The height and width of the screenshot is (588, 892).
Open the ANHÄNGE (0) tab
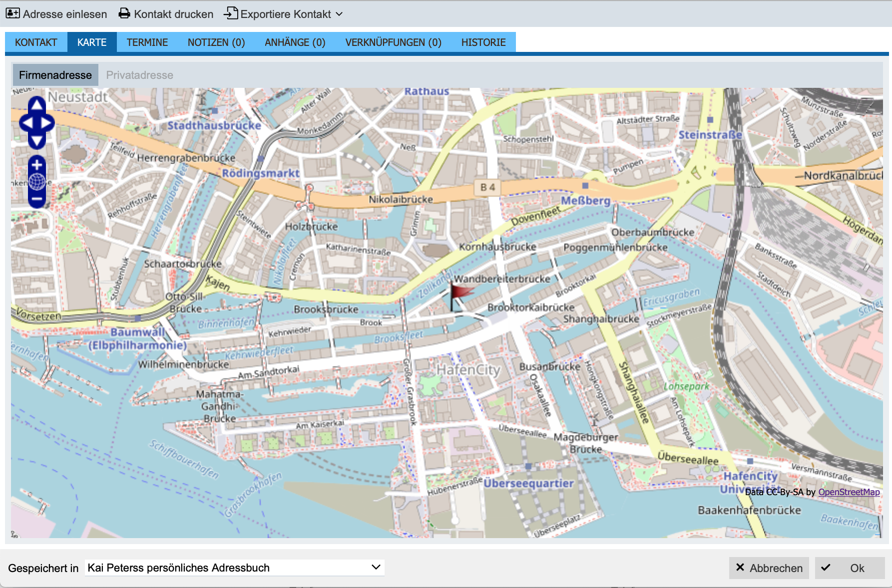coord(295,42)
